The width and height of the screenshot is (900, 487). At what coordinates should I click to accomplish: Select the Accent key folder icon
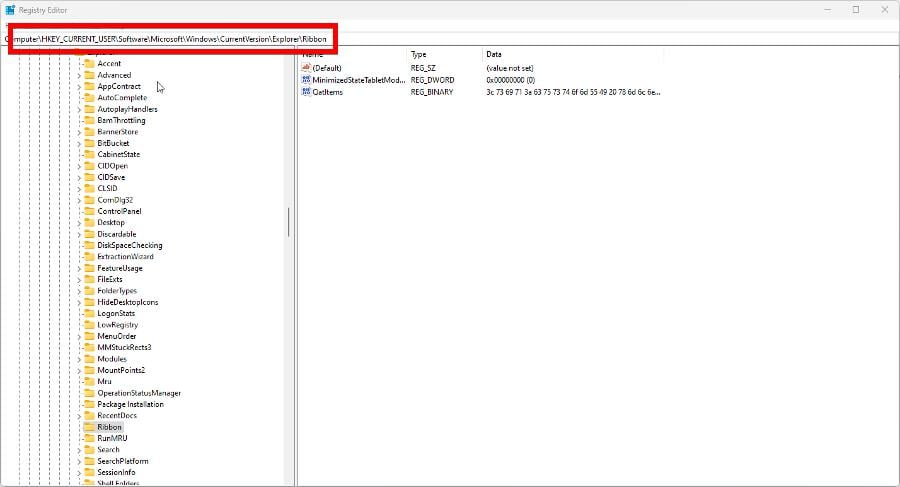[89, 63]
